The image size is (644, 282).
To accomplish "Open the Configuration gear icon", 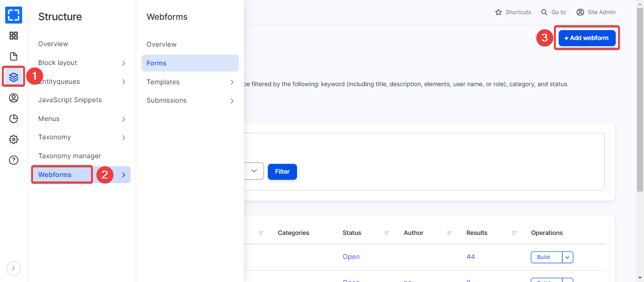I will 14,139.
